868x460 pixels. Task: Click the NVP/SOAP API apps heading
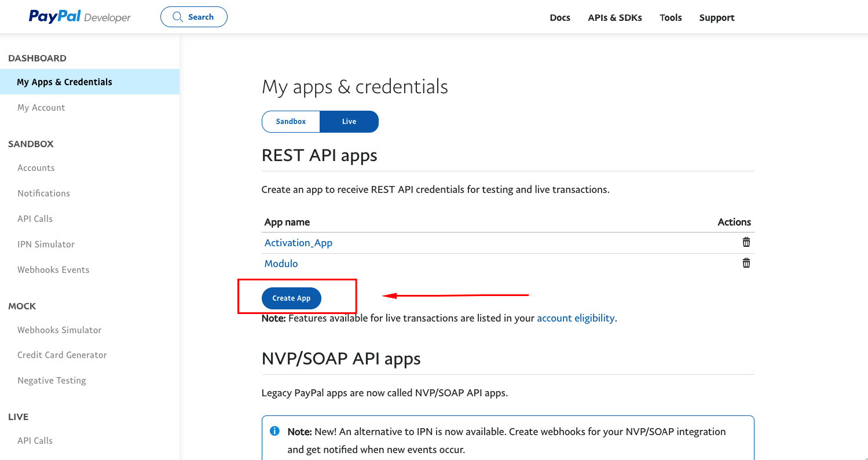pos(341,359)
